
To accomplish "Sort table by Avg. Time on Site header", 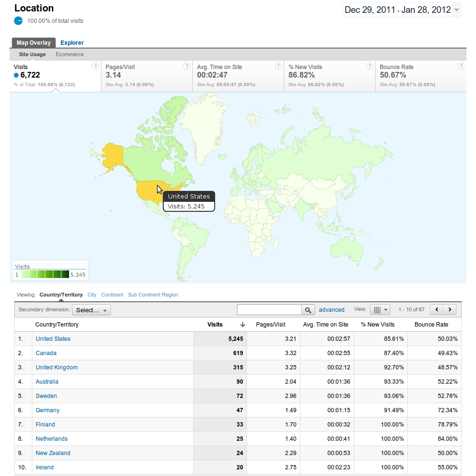I will [326, 325].
